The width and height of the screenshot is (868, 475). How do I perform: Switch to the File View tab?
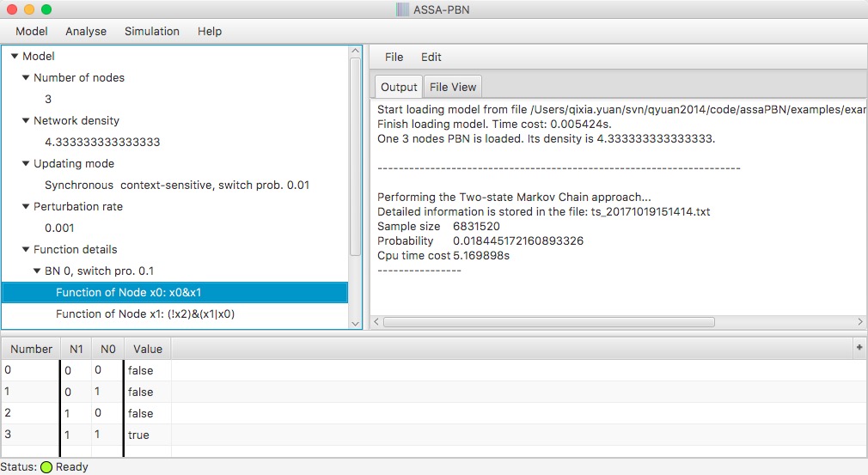(x=452, y=87)
